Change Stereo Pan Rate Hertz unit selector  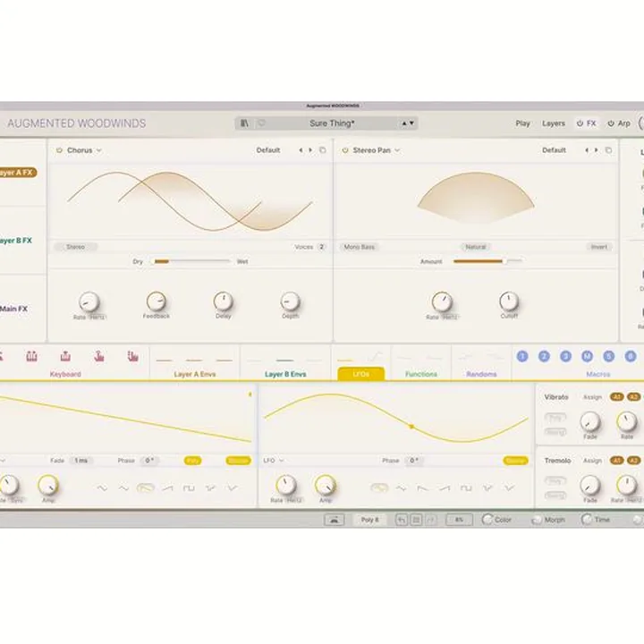pyautogui.click(x=449, y=317)
